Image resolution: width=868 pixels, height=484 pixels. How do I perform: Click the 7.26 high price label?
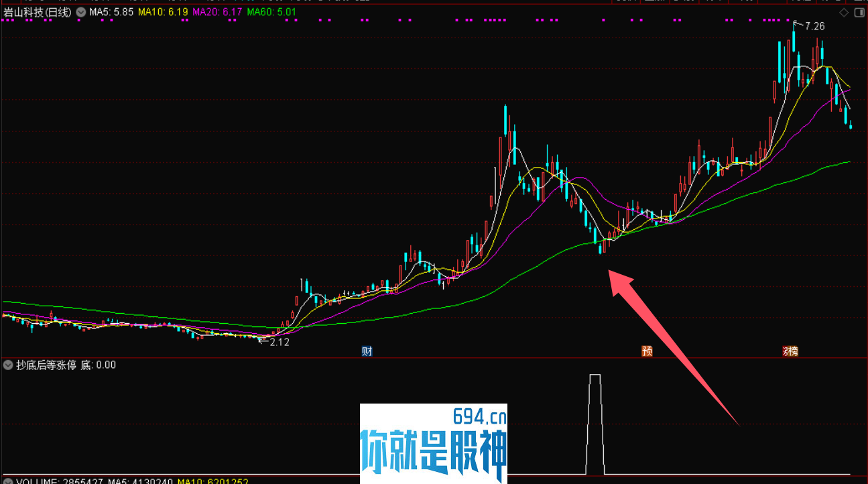coord(814,26)
